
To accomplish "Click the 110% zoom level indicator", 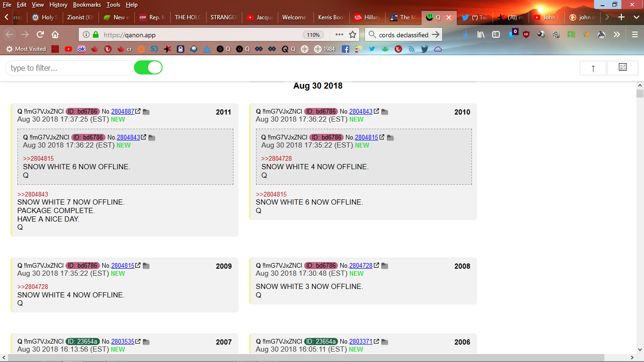I will (x=313, y=35).
